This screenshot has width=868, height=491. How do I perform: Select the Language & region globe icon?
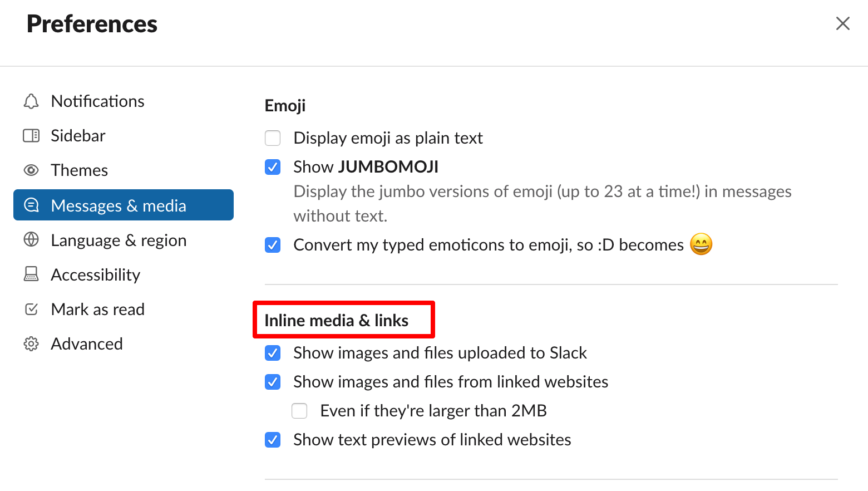(x=31, y=240)
